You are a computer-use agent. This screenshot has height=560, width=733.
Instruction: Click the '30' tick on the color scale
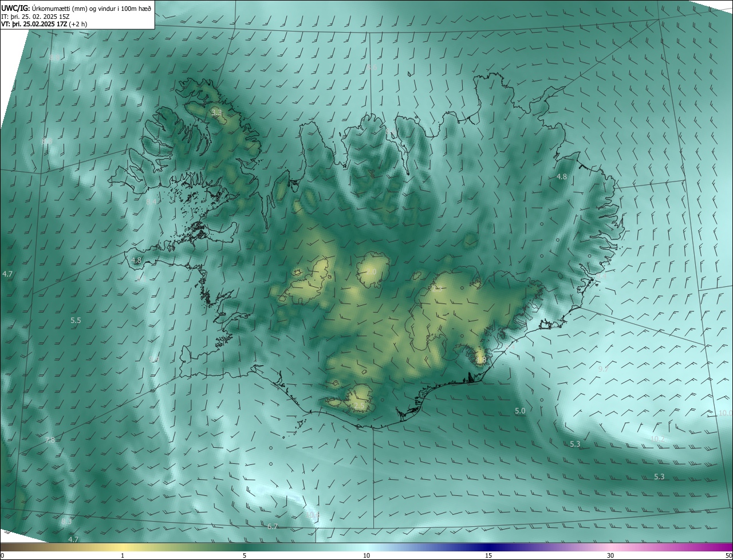pyautogui.click(x=610, y=555)
